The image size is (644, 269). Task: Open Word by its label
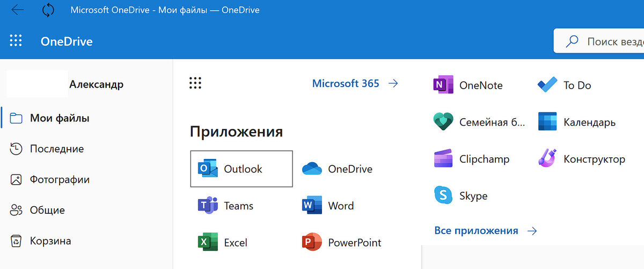coord(341,206)
